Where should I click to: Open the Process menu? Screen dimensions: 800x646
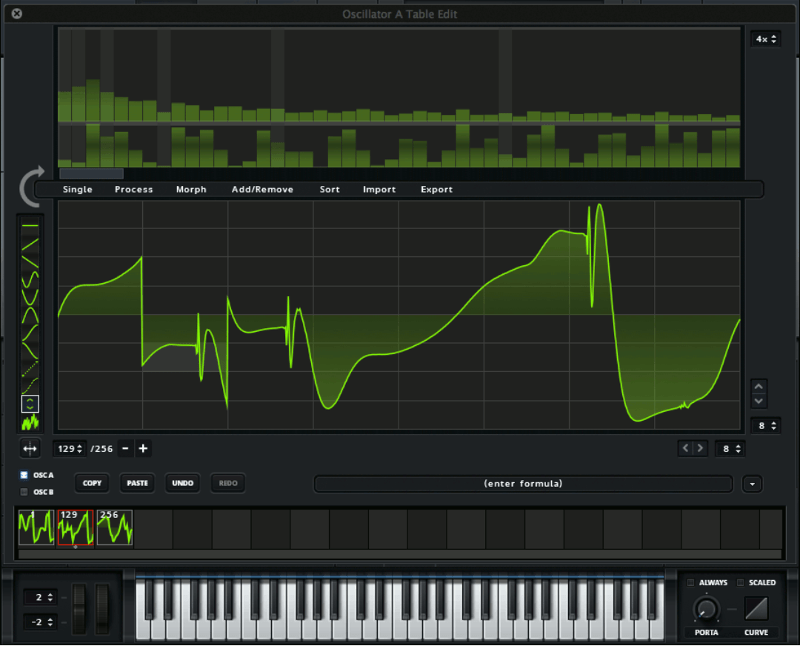pyautogui.click(x=133, y=189)
